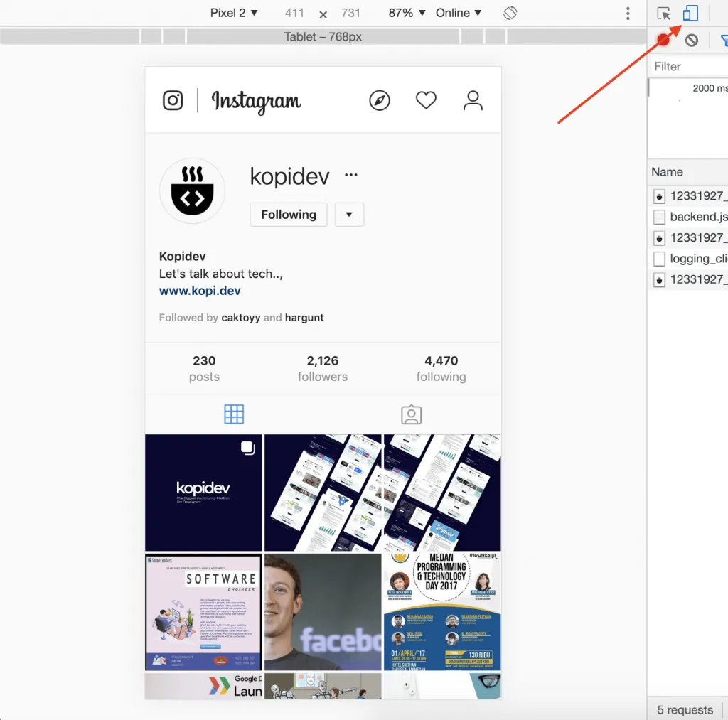Switch to the tagged photos tab
728x720 pixels.
pos(411,414)
